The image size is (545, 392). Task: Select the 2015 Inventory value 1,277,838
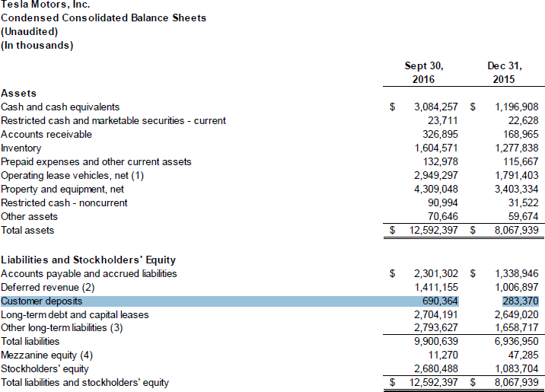tap(512, 148)
